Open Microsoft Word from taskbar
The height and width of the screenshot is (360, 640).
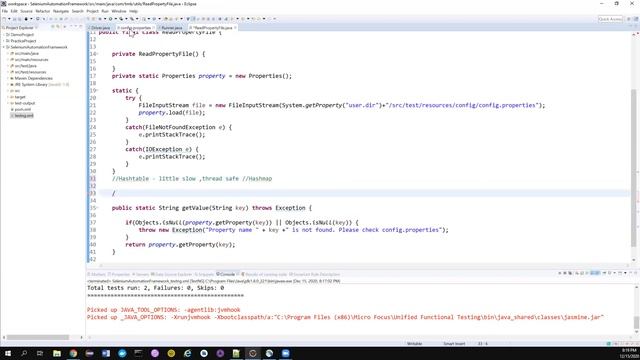[x=106, y=353]
